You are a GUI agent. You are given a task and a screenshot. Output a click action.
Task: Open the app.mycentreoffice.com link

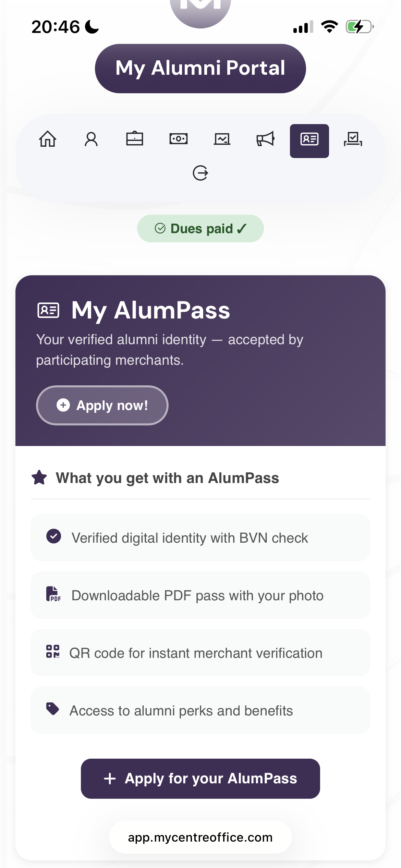pyautogui.click(x=200, y=837)
